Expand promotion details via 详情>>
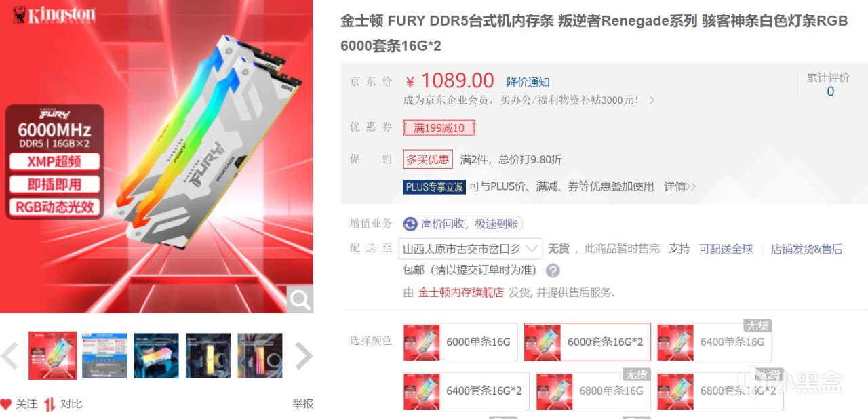868x419 pixels. [679, 186]
